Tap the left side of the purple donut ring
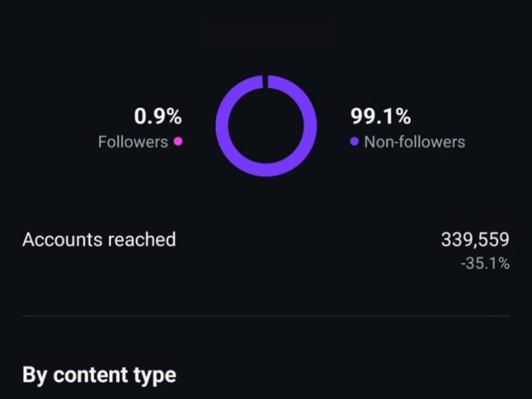532x399 pixels. click(x=223, y=126)
